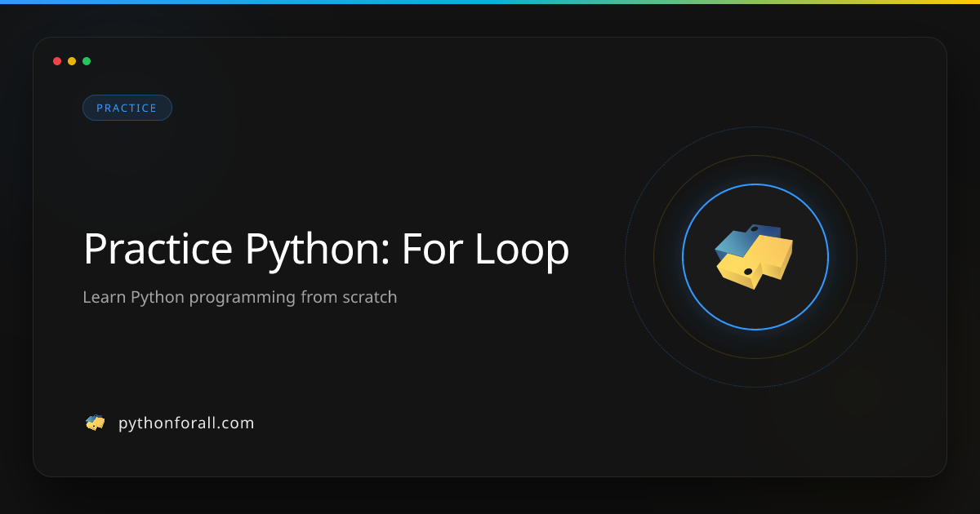The height and width of the screenshot is (514, 980).
Task: Click the PRACTICE badge
Action: tap(127, 108)
